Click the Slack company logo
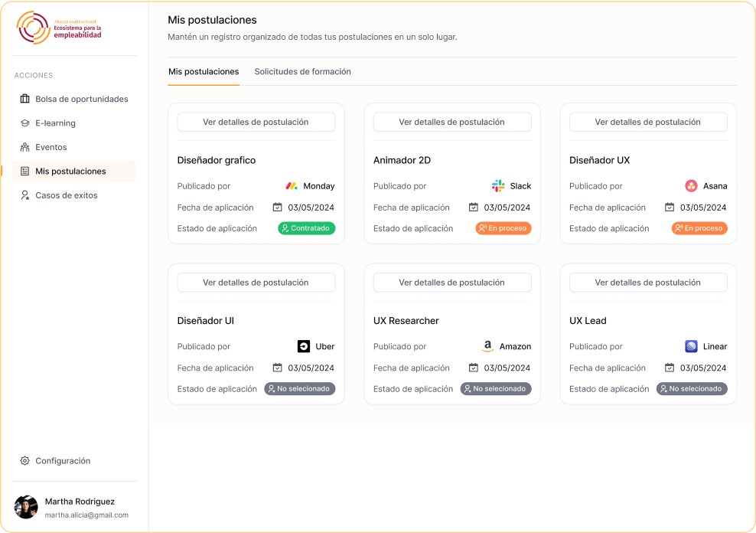Screen dimensions: 756x533 [x=498, y=185]
